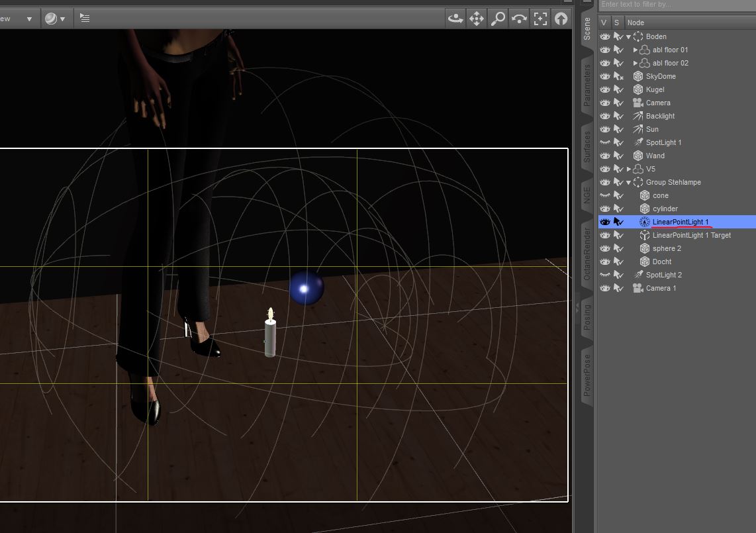756x533 pixels.
Task: Click the Camera 1 node icon
Action: point(638,289)
